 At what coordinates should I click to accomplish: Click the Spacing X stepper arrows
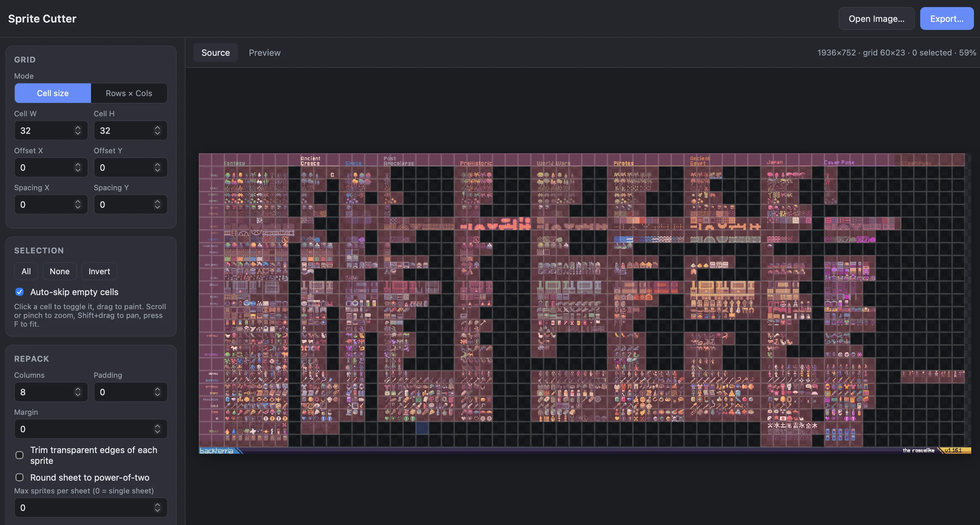(78, 204)
